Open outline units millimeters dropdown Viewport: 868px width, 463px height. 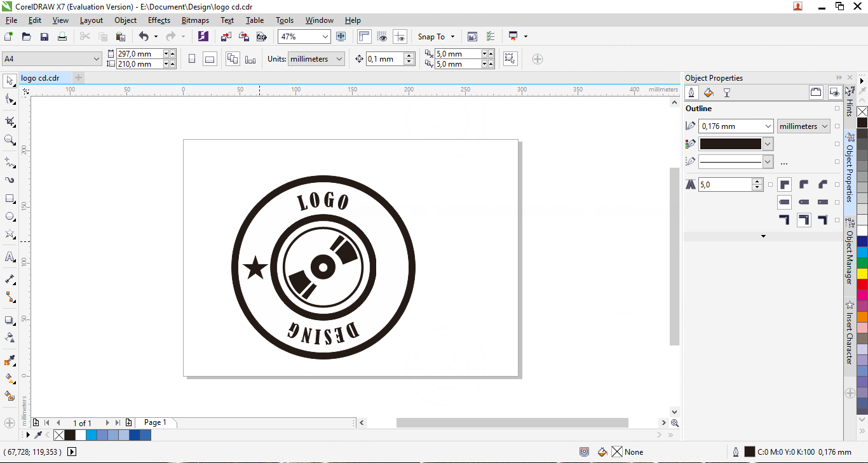pos(825,126)
